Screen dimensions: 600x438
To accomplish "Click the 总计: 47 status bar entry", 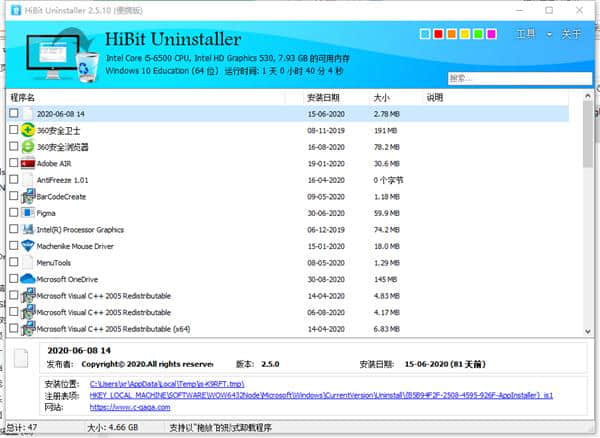I will [x=22, y=427].
